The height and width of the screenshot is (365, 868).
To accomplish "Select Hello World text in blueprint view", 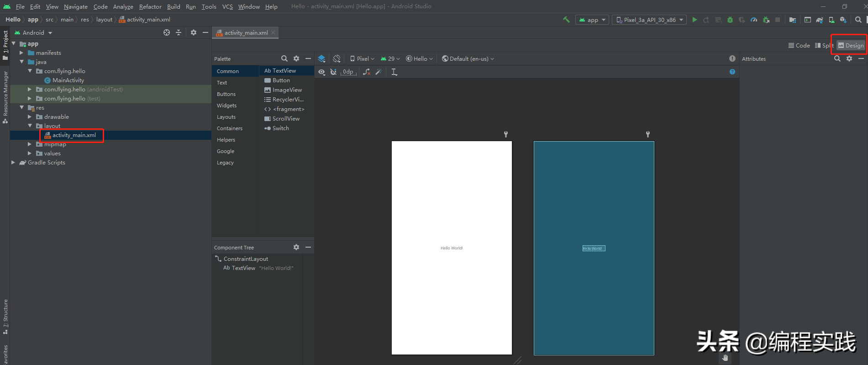I will 594,248.
